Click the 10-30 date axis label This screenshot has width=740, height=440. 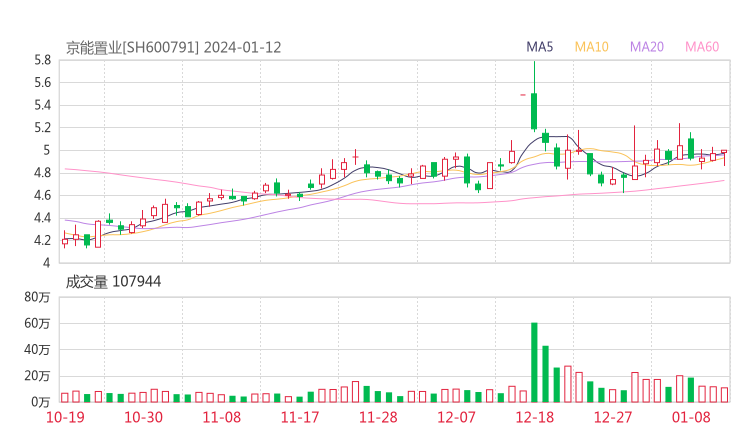click(143, 417)
